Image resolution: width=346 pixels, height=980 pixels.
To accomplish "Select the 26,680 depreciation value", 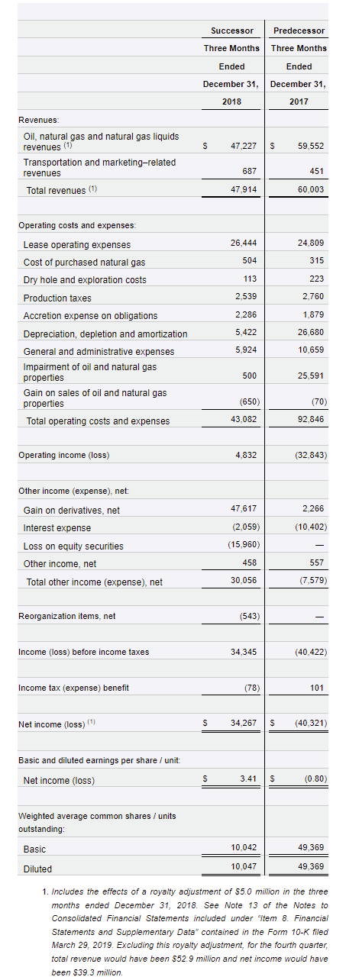I will pyautogui.click(x=311, y=332).
